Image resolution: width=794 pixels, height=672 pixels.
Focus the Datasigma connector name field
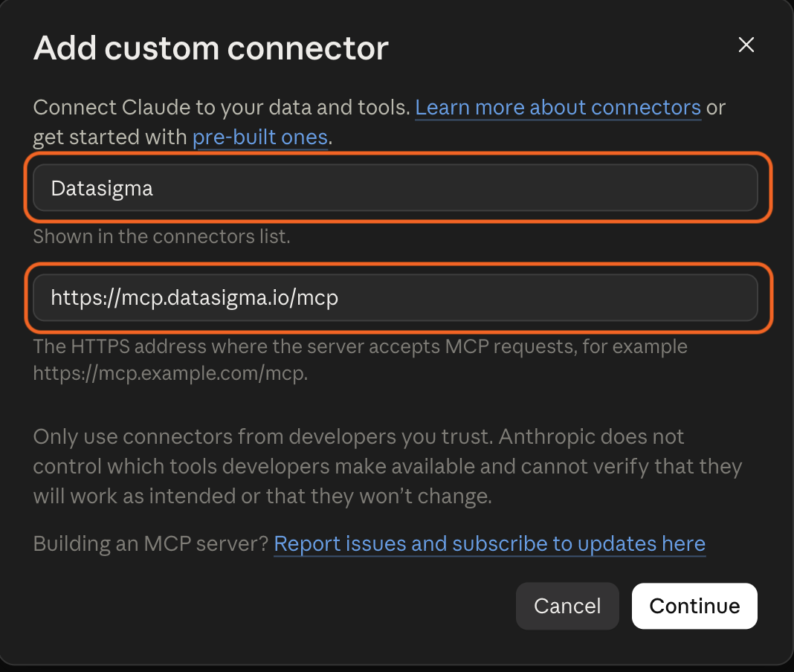[395, 188]
